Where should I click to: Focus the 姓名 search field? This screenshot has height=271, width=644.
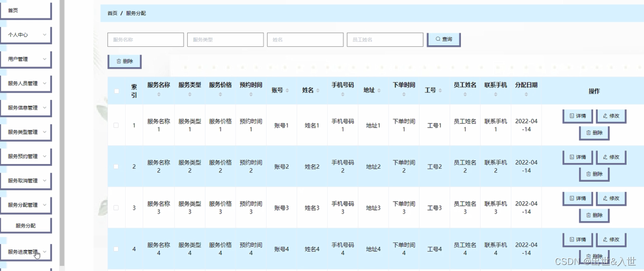(x=305, y=40)
